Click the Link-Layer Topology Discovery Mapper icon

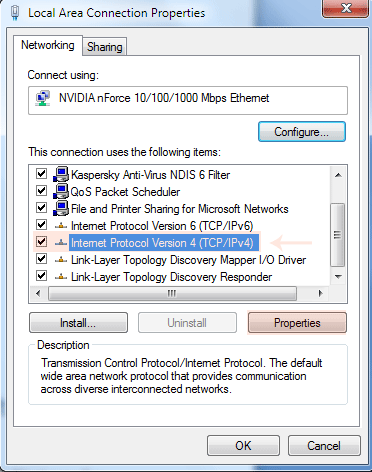61,260
